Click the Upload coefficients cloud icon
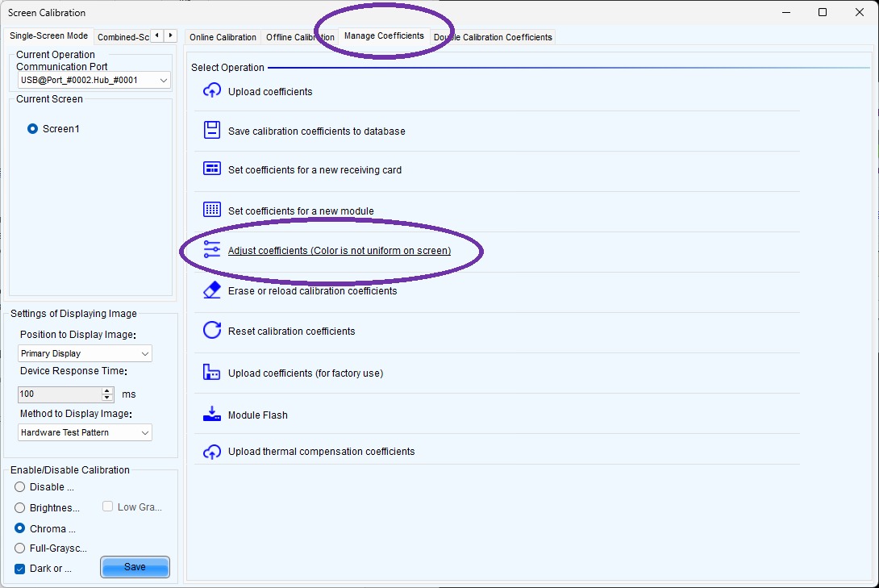The width and height of the screenshot is (879, 588). [x=212, y=90]
